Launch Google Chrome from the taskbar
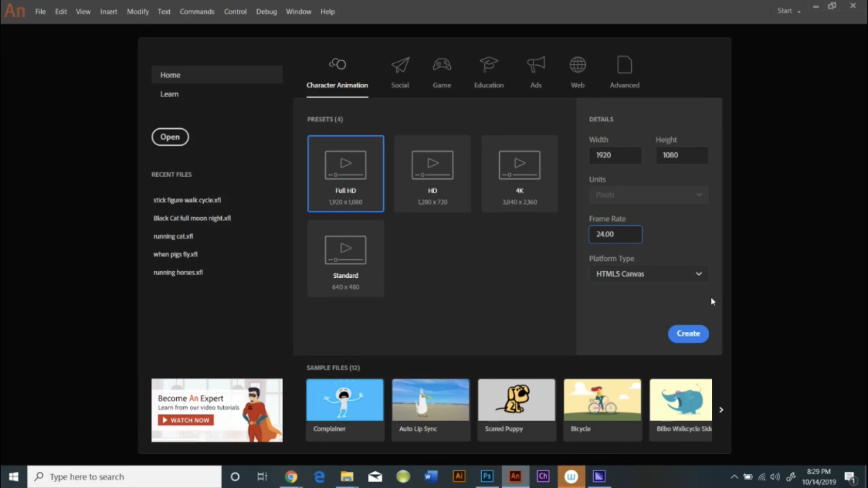868x488 pixels. (x=291, y=477)
